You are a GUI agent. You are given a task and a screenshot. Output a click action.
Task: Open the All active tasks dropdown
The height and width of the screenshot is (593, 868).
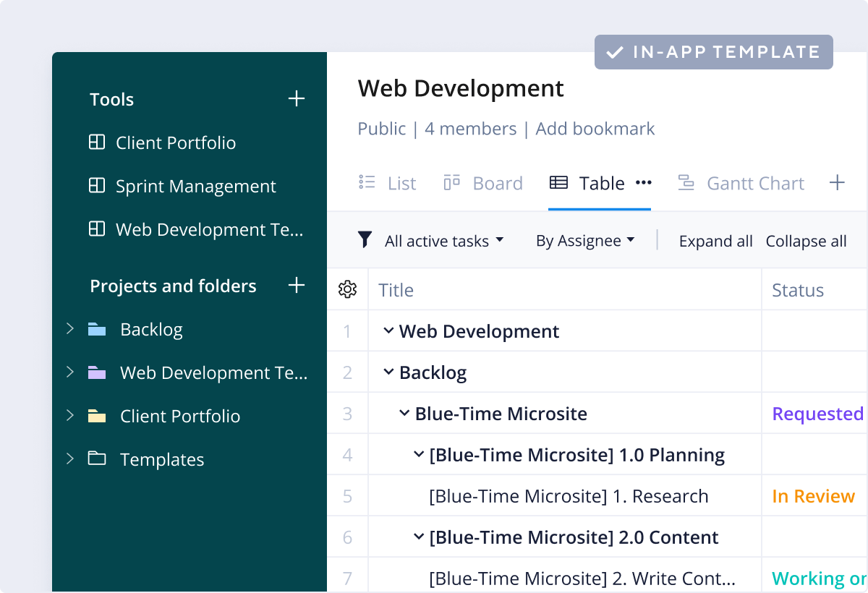pyautogui.click(x=443, y=241)
